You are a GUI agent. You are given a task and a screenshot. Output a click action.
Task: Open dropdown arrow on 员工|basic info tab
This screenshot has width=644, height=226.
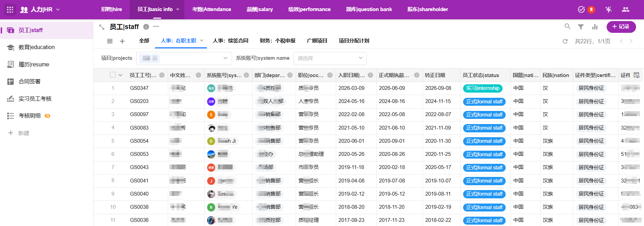pos(178,9)
